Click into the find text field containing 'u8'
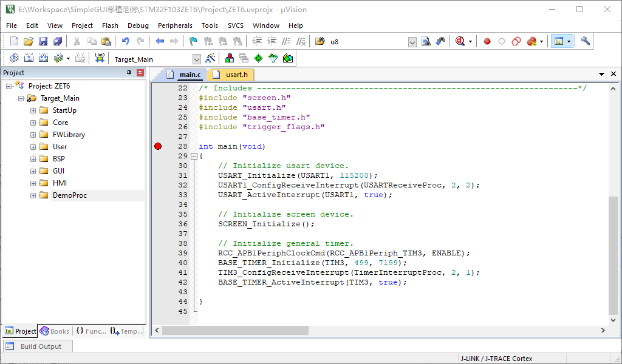The width and height of the screenshot is (622, 364). 368,42
